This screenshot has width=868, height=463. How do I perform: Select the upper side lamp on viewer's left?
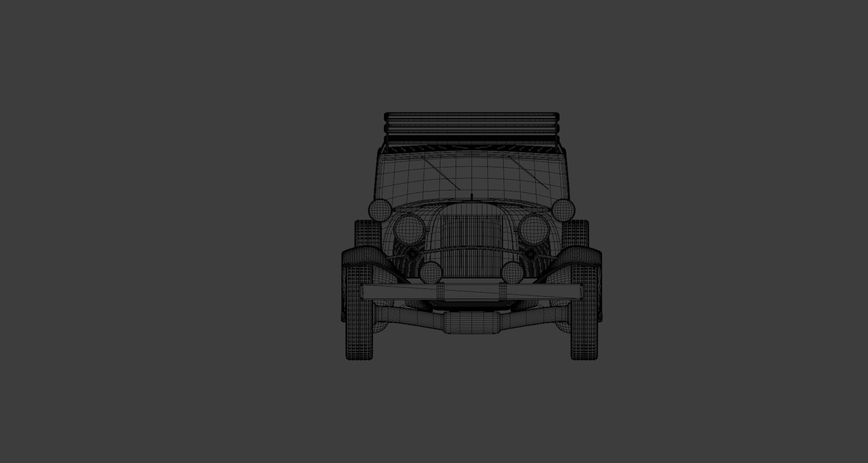pyautogui.click(x=380, y=210)
